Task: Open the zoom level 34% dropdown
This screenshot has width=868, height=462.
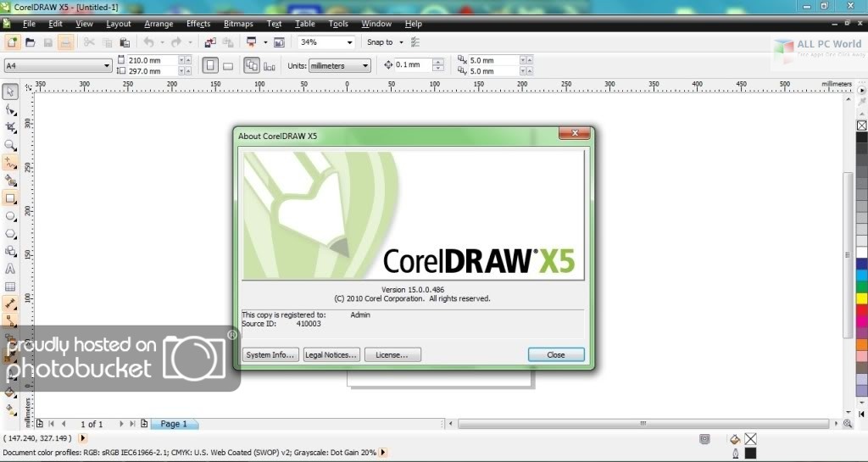Action: (350, 42)
